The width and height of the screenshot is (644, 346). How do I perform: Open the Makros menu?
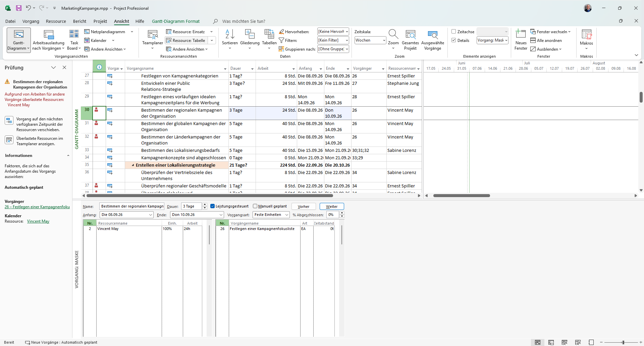(586, 40)
